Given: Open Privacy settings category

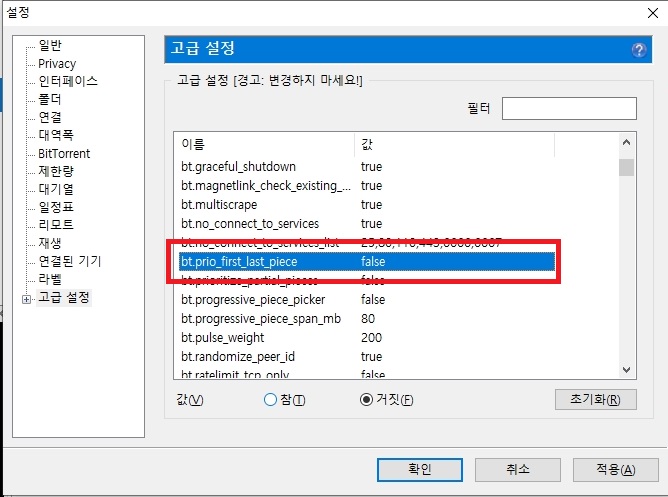Looking at the screenshot, I should click(57, 63).
